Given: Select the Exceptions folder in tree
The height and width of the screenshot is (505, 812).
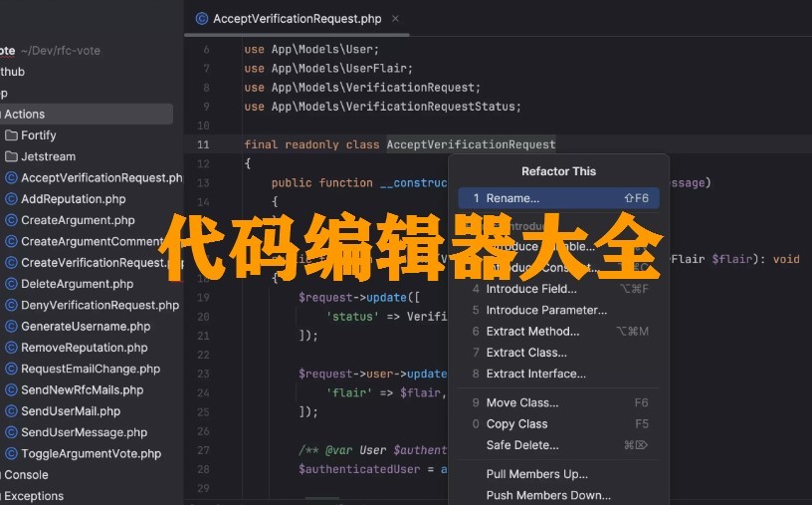Looking at the screenshot, I should (34, 497).
